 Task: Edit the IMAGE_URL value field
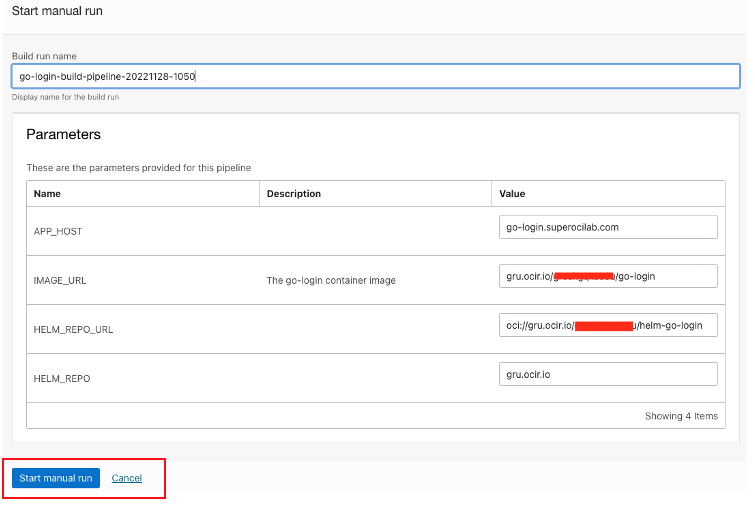(608, 276)
